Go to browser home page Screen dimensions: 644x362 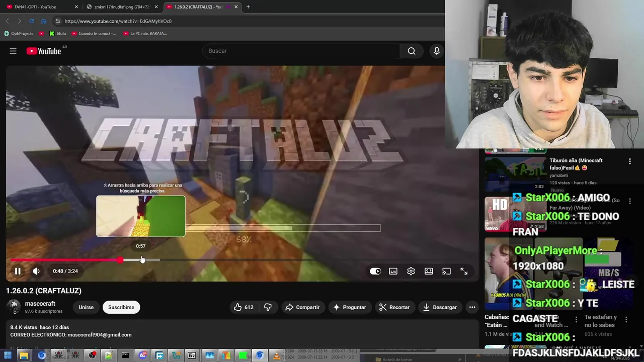(x=43, y=21)
